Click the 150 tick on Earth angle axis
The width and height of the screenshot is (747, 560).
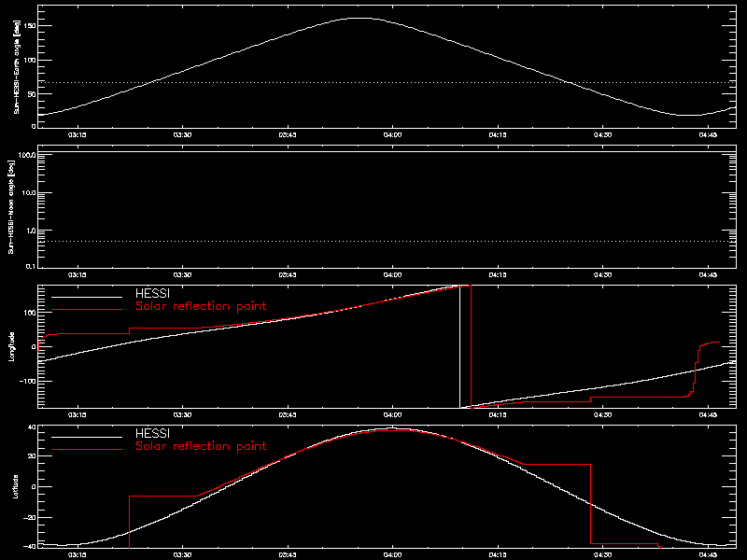point(30,26)
